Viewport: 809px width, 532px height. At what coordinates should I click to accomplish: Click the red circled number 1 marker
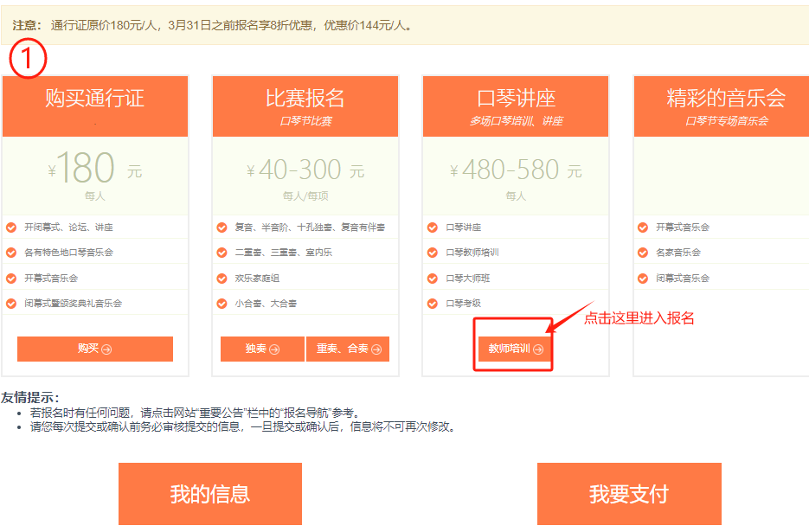click(x=27, y=59)
